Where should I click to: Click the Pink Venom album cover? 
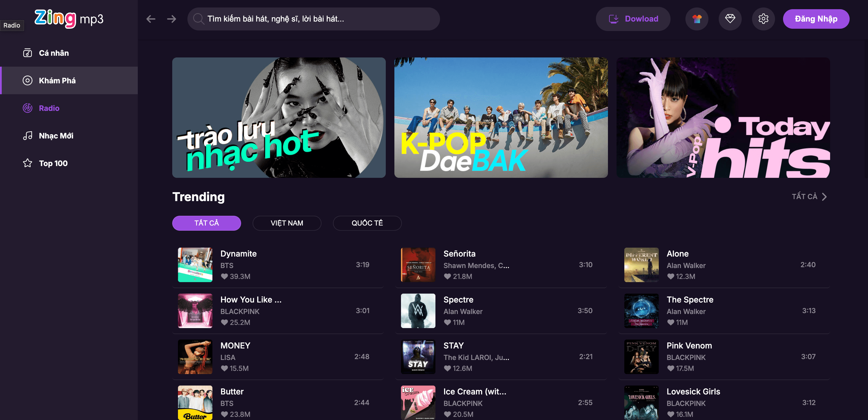pyautogui.click(x=641, y=357)
